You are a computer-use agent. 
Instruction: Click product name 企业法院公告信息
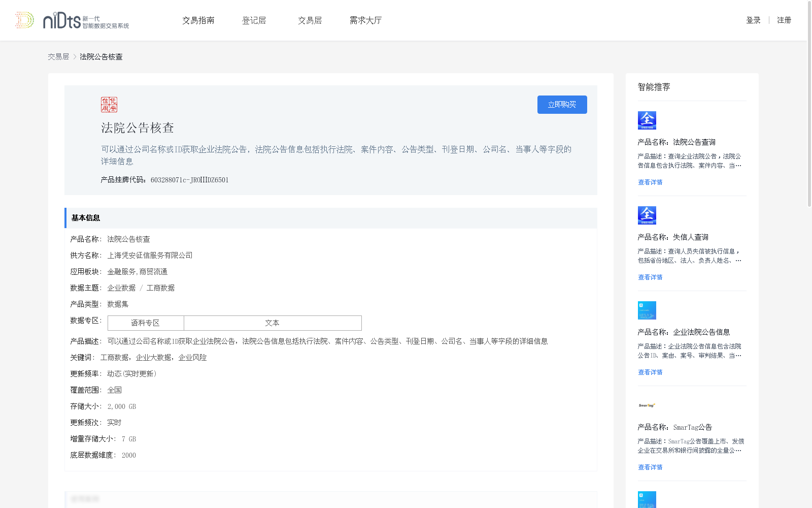701,332
